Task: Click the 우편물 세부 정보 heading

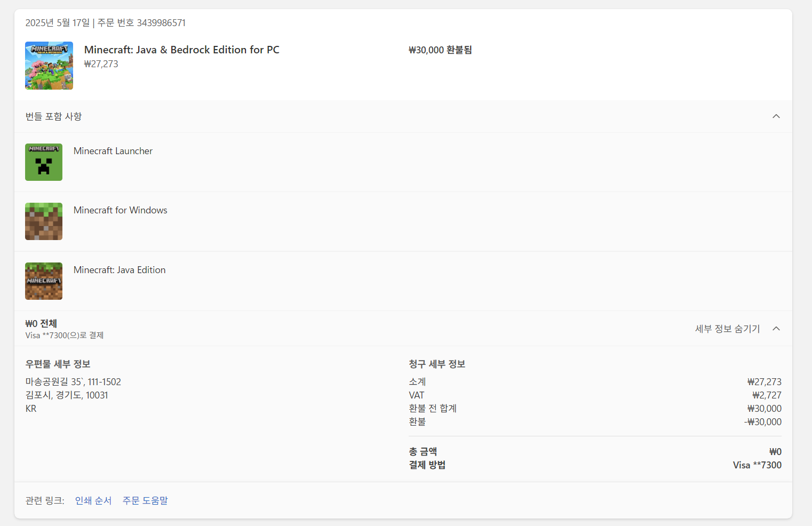Action: [x=58, y=364]
